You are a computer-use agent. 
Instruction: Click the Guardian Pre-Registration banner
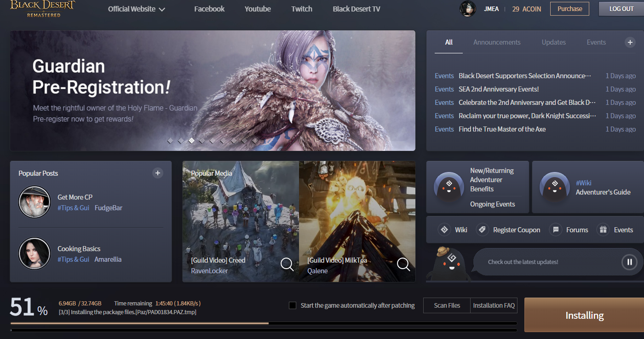[213, 91]
